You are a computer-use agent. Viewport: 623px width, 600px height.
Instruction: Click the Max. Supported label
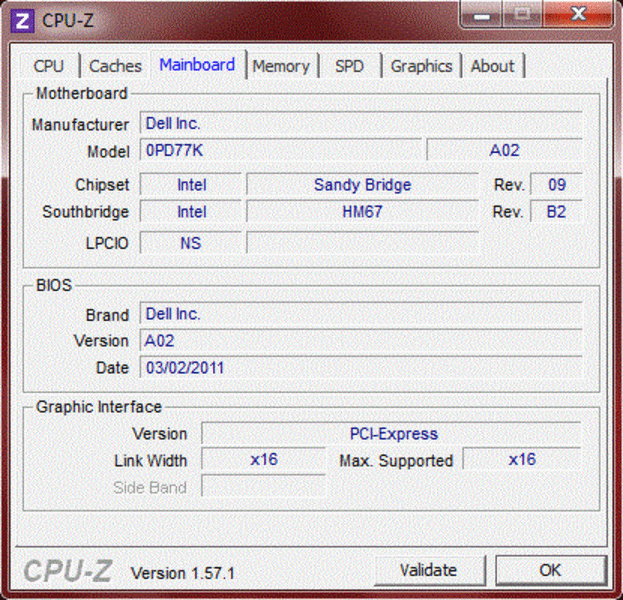pyautogui.click(x=396, y=461)
